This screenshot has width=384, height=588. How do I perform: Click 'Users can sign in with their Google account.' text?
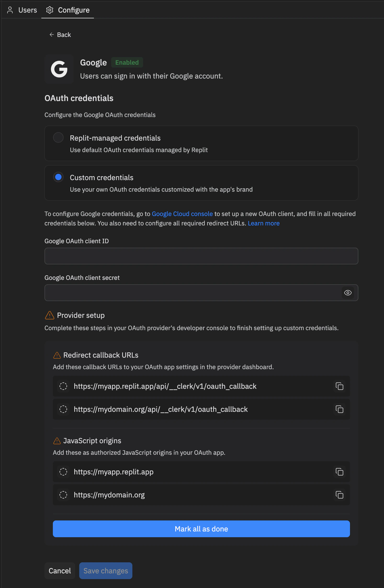click(x=151, y=76)
